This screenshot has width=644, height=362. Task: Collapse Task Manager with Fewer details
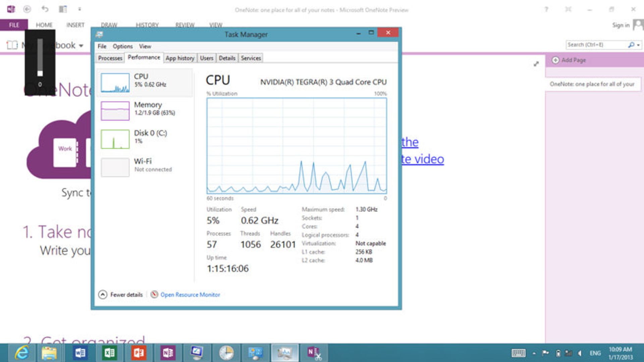click(x=121, y=295)
